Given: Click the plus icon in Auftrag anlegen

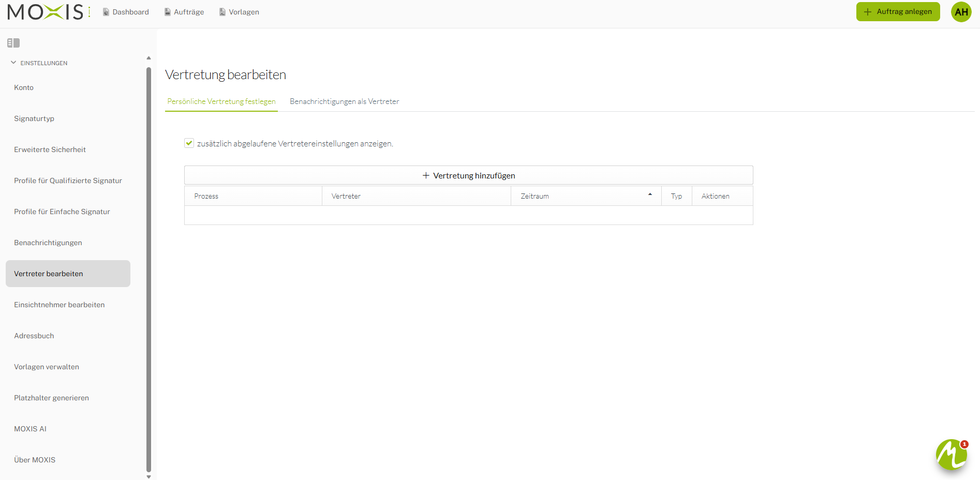Looking at the screenshot, I should tap(868, 12).
